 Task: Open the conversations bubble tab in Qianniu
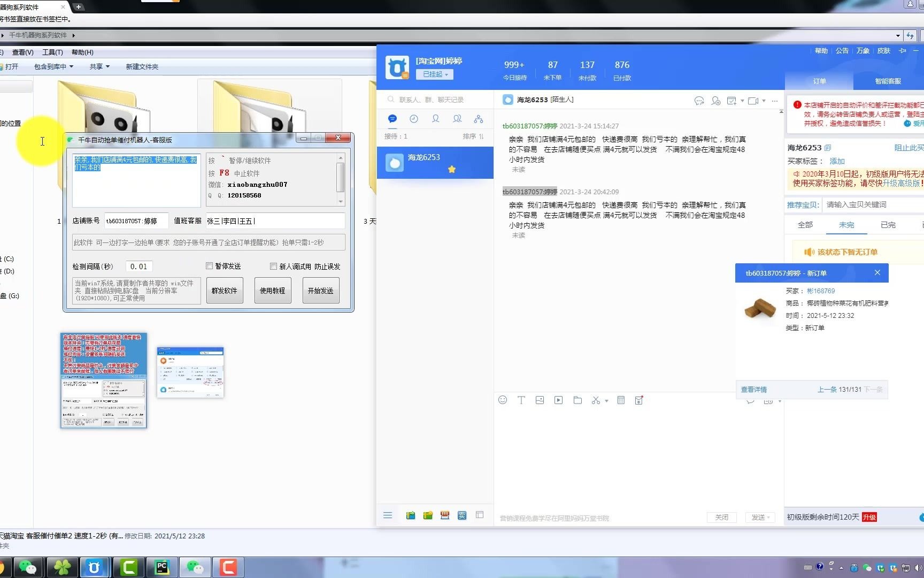(x=392, y=119)
